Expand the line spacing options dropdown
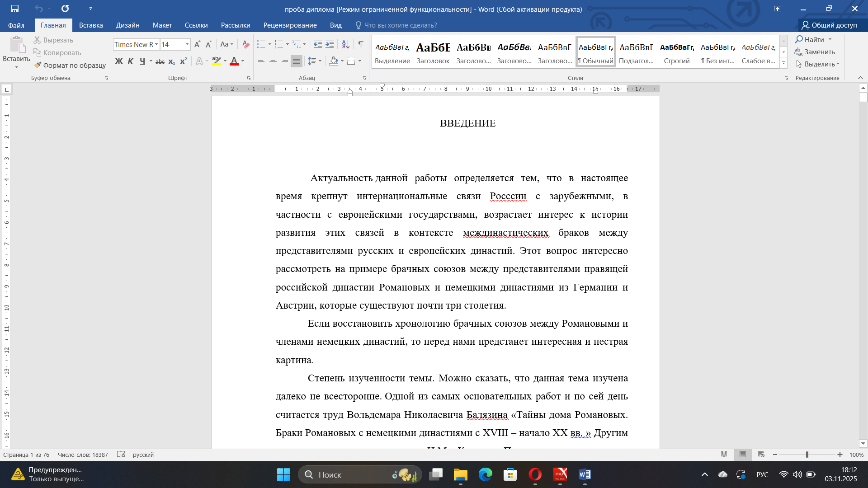 pos(320,61)
